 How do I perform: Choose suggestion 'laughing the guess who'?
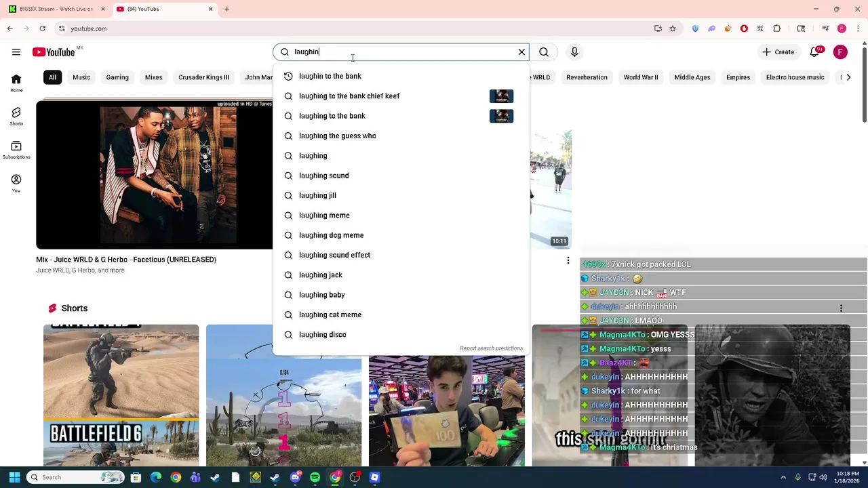401,136
